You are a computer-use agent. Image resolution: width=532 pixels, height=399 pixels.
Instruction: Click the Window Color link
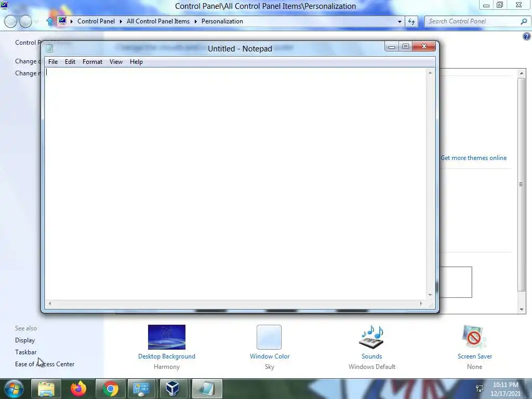point(270,356)
